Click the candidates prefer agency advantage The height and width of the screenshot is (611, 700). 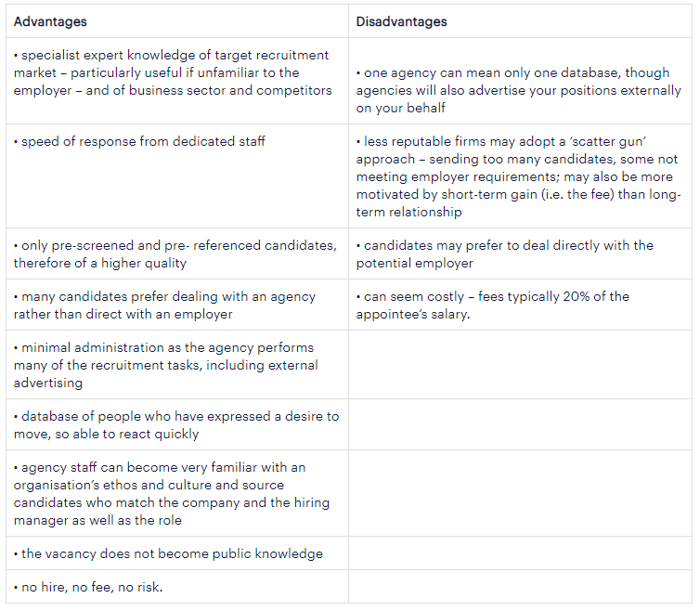click(164, 305)
